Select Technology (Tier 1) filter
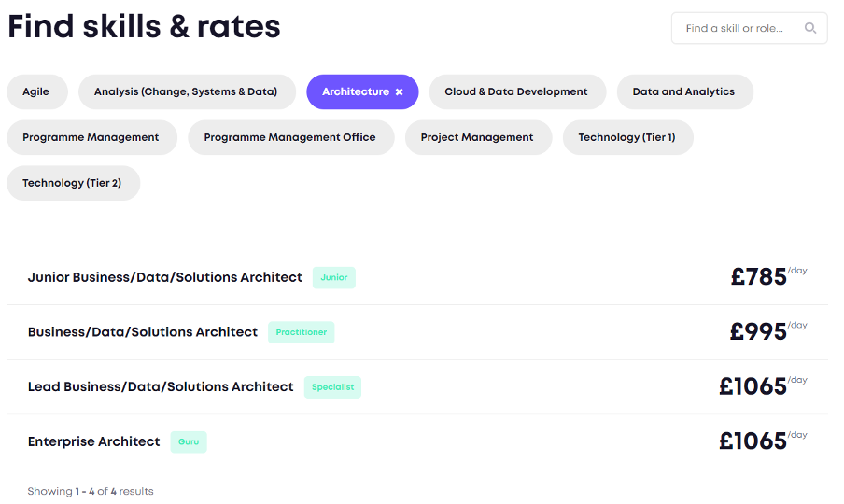844x504 pixels. (626, 137)
